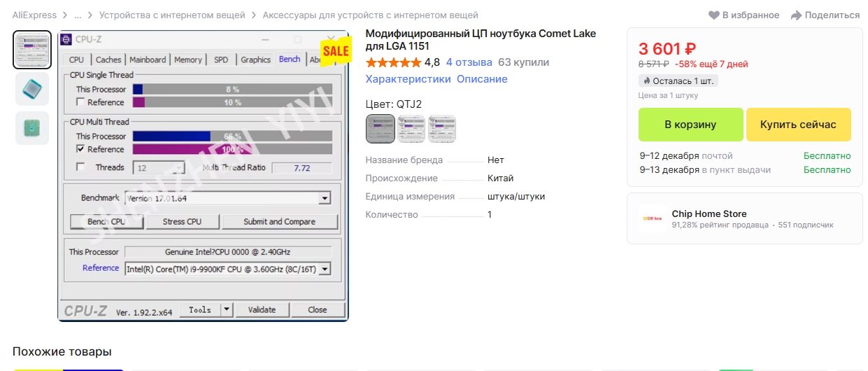Click the heart favorites icon
Image resolution: width=868 pixels, height=371 pixels.
(x=713, y=15)
